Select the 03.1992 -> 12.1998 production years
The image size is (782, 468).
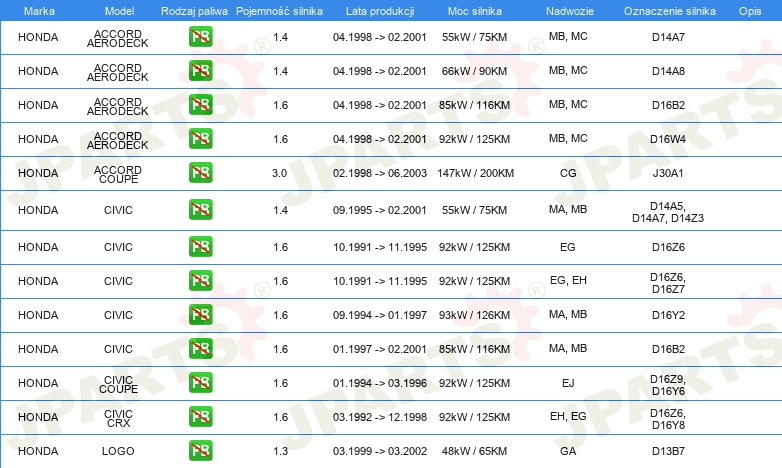coord(380,417)
